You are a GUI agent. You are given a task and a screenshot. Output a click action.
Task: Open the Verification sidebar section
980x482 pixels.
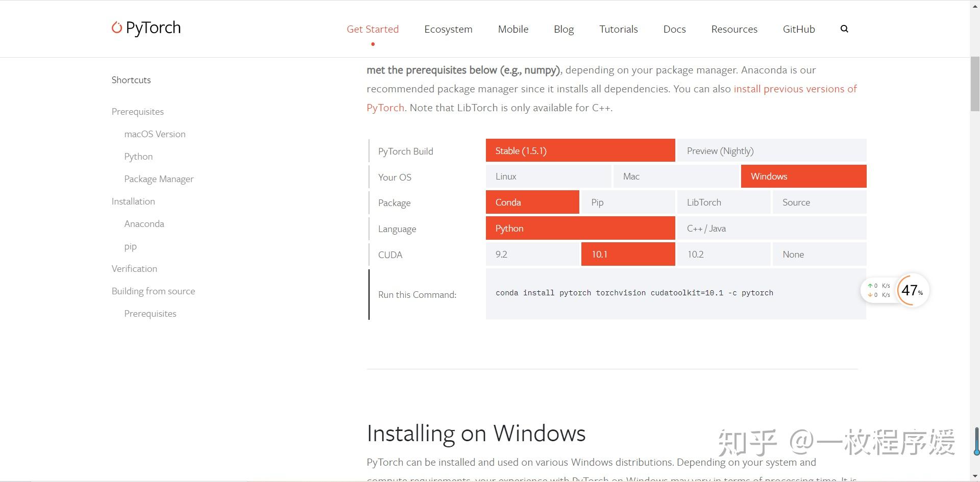tap(134, 268)
